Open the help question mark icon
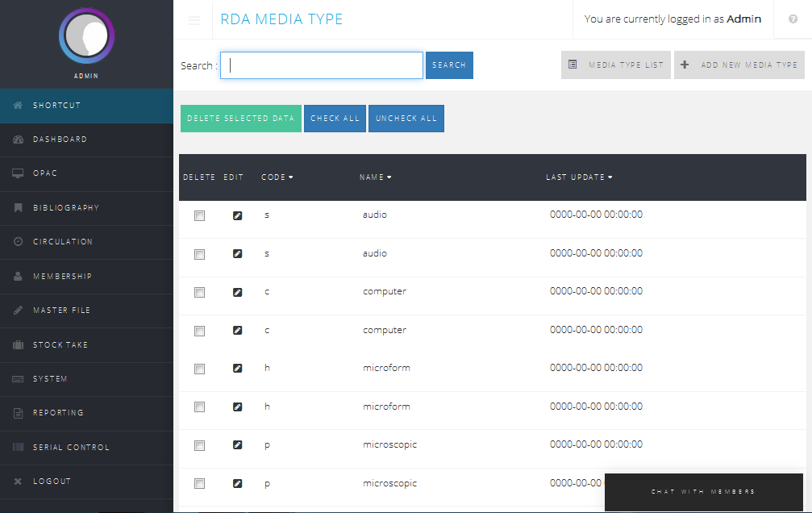812x513 pixels. (793, 19)
